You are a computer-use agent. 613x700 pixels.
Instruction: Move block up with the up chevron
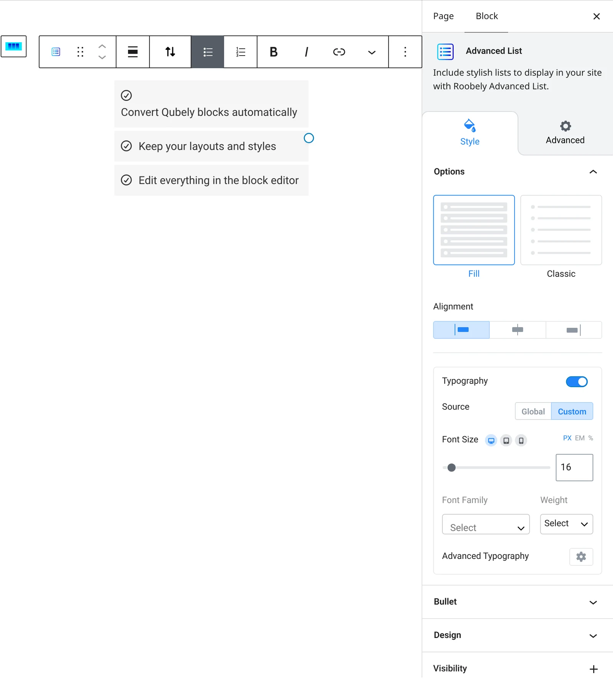102,46
